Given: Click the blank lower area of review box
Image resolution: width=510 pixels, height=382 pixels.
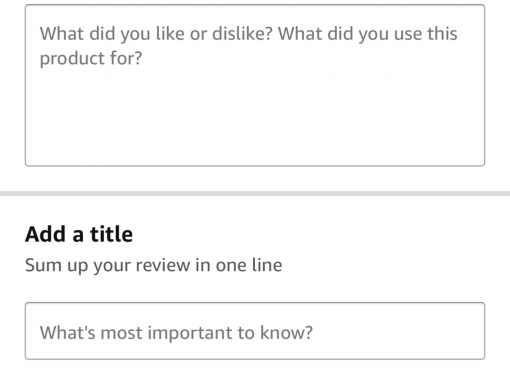Looking at the screenshot, I should click(255, 127).
